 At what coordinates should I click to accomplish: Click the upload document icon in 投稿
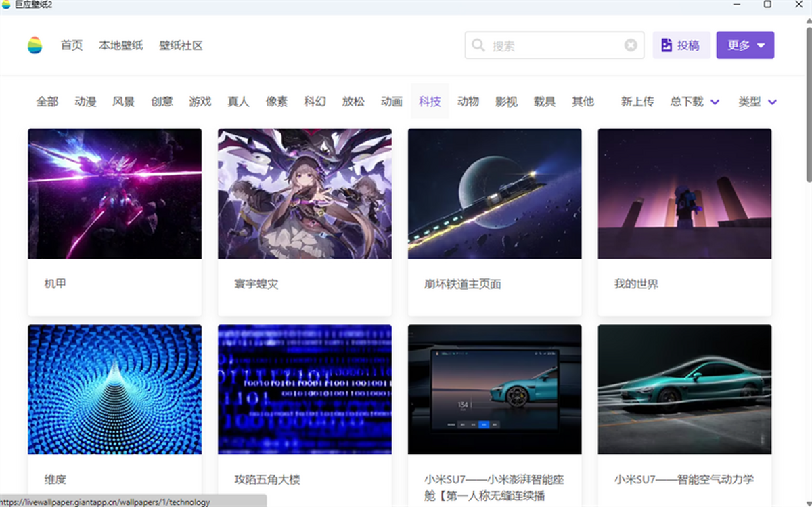click(667, 45)
